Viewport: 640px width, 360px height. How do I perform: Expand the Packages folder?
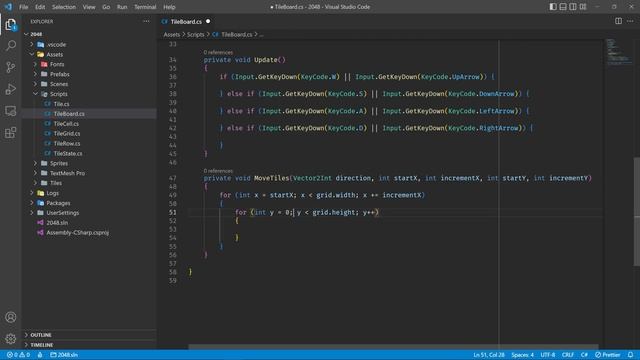[89, 203]
